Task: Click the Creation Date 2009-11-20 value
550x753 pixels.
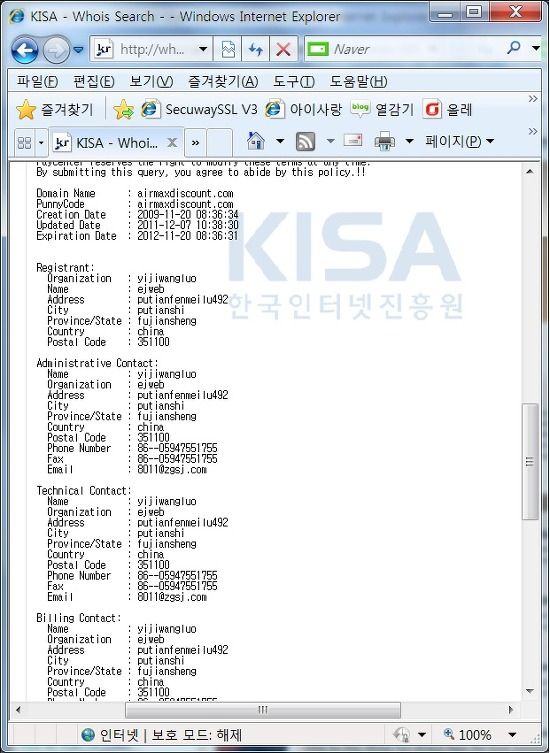Action: tap(187, 214)
